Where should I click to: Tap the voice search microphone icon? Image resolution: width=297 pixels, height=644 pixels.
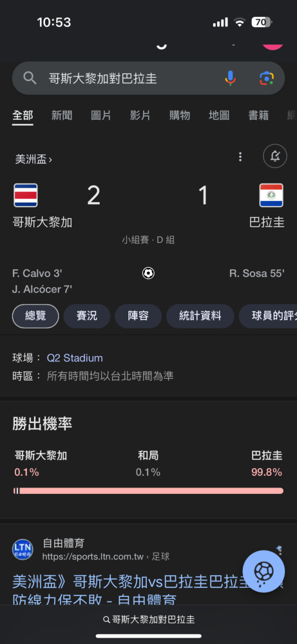pyautogui.click(x=231, y=78)
